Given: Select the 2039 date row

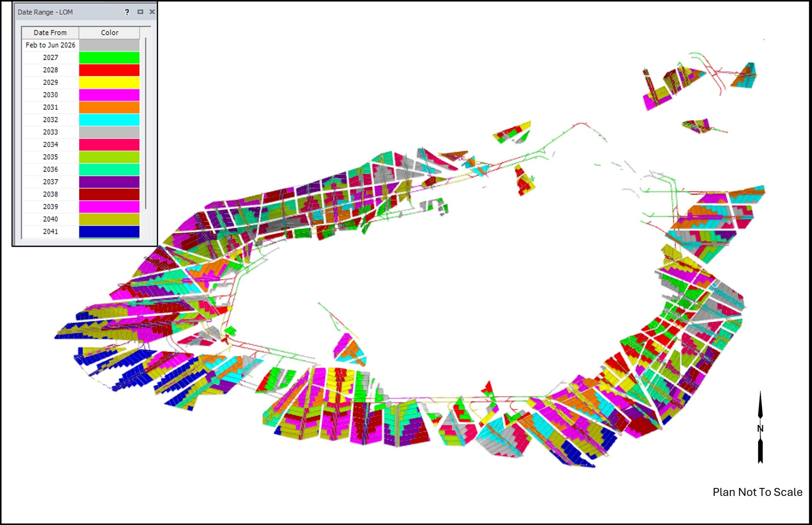Looking at the screenshot, I should click(x=81, y=207).
